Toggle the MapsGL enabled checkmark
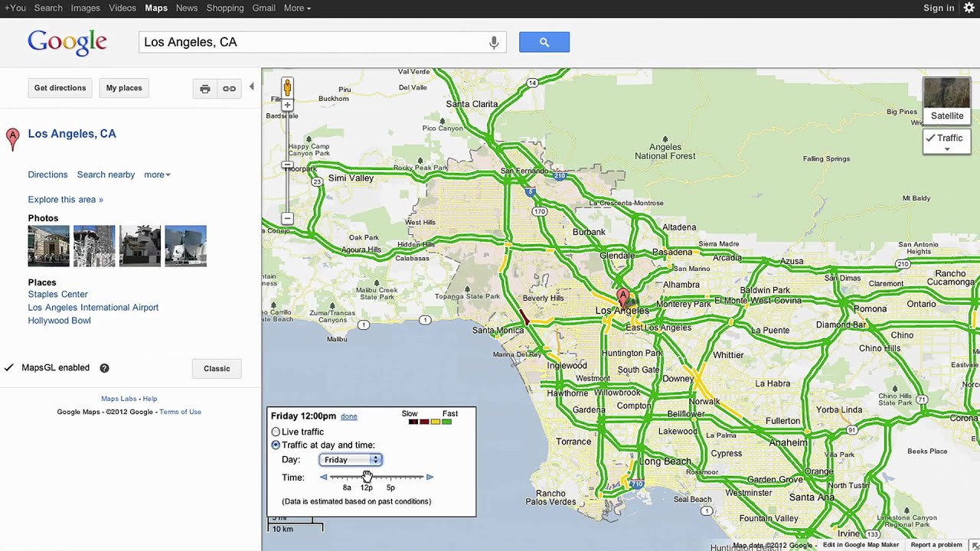This screenshot has height=551, width=980. (9, 367)
